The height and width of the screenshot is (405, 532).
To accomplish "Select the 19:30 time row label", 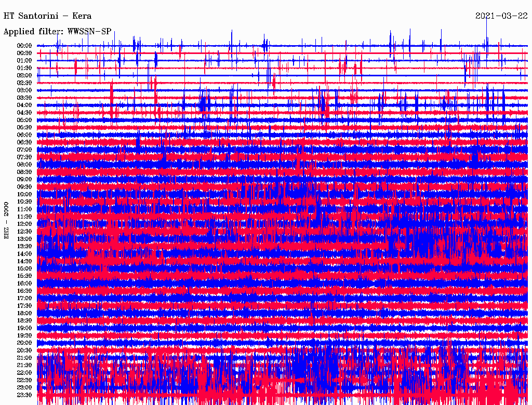I will pyautogui.click(x=24, y=336).
